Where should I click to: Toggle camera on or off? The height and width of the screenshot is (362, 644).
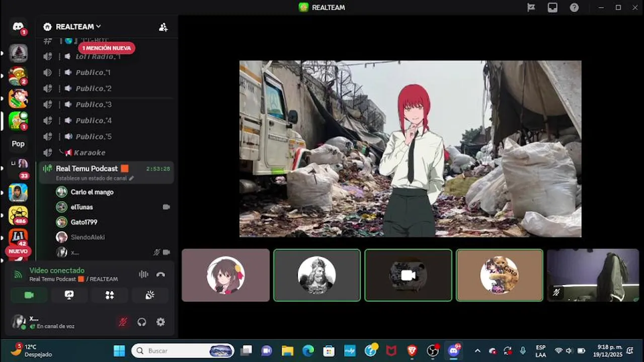click(x=29, y=295)
